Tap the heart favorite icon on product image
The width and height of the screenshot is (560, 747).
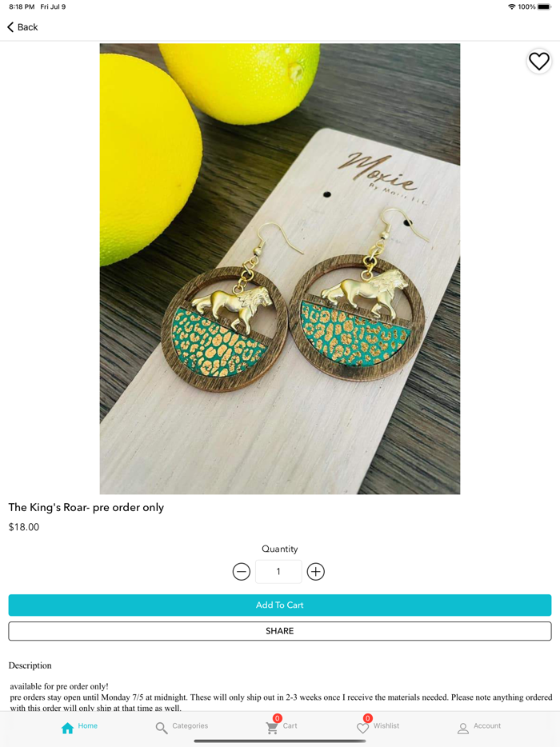(x=539, y=62)
